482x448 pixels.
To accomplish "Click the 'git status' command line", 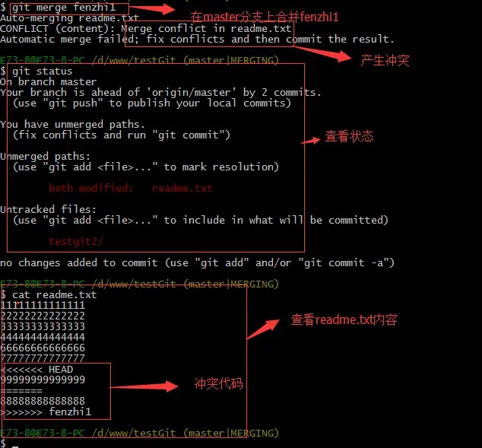I will coord(42,71).
